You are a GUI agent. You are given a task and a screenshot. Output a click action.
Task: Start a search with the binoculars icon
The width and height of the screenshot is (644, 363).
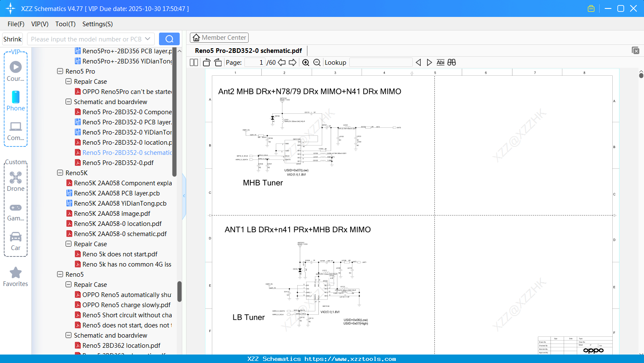(x=451, y=62)
